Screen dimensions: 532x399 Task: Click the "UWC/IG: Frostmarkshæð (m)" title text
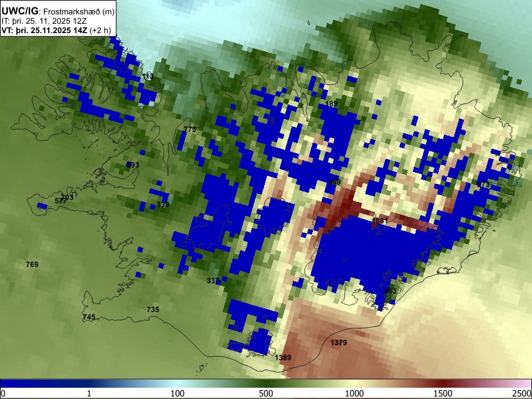point(58,11)
